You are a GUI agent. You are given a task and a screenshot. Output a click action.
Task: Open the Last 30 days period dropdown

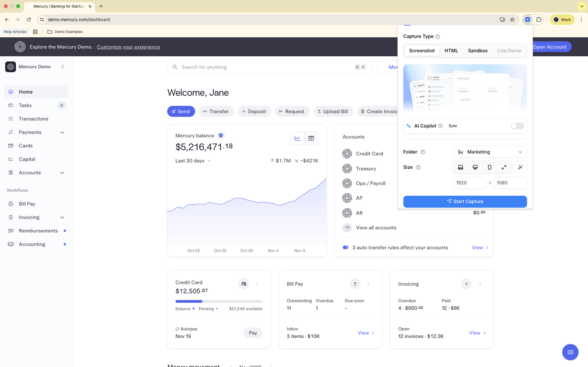(193, 161)
